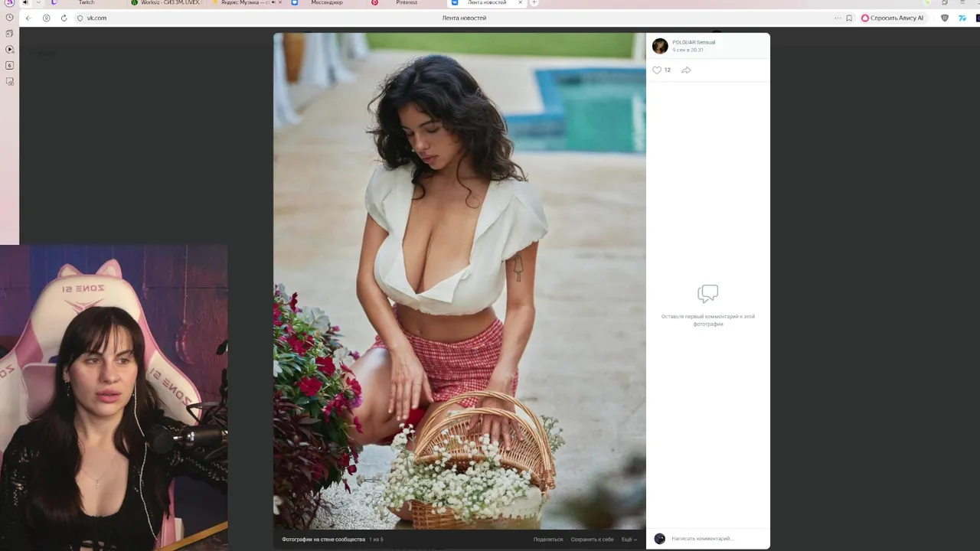Click the current user avatar beside comment field
The height and width of the screenshot is (551, 980).
(660, 539)
